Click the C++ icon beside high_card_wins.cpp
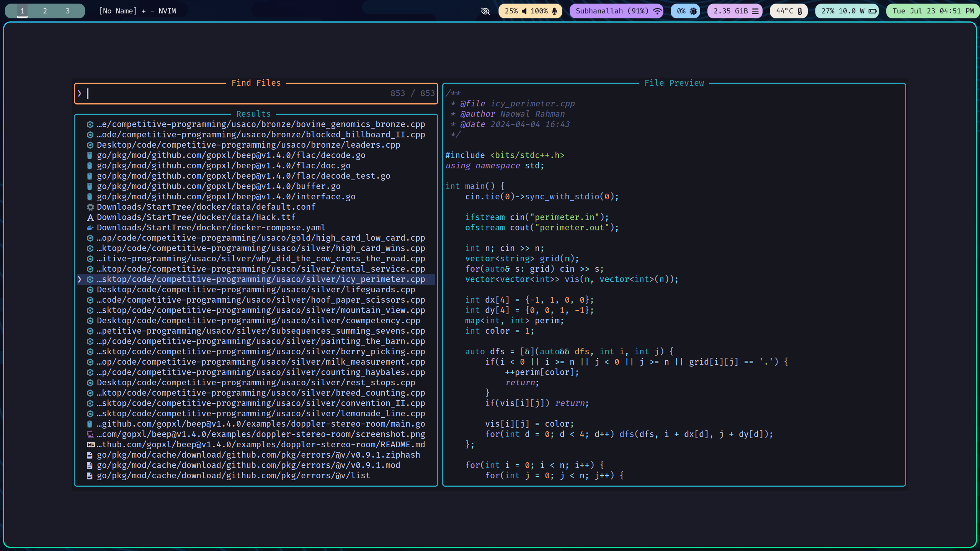 pos(90,248)
